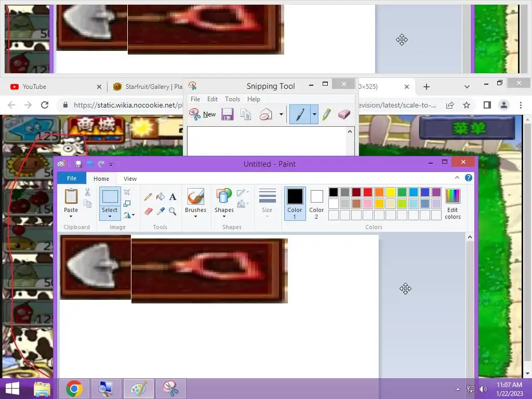Open Send Snip dropdown arrow
Viewport: 532px width, 399px height.
281,114
